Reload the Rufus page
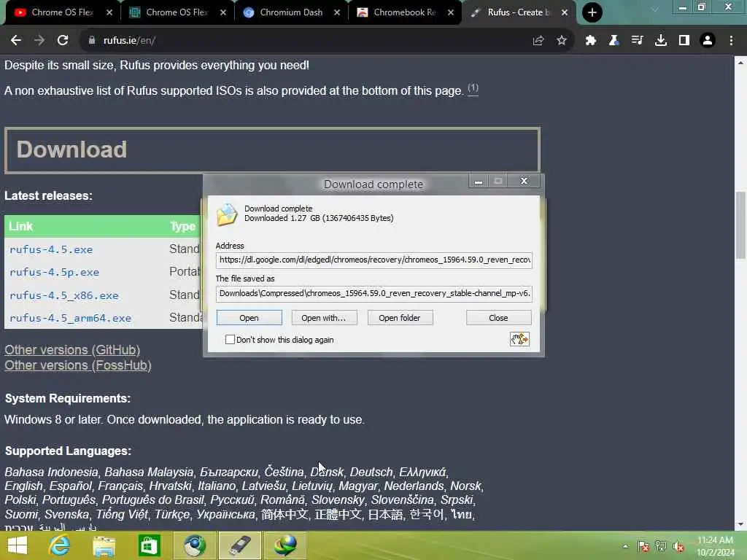 63,41
